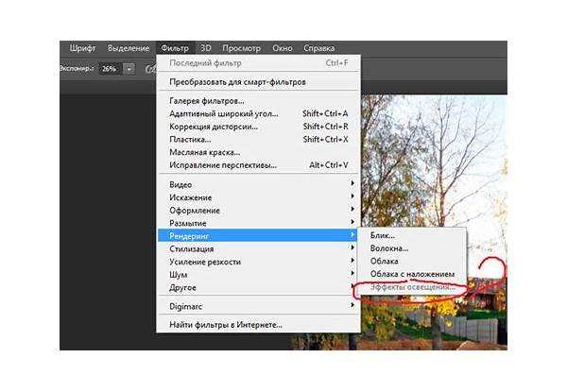567x392 pixels.
Task: Choose Эффекты освещения... entry
Action: [x=411, y=287]
